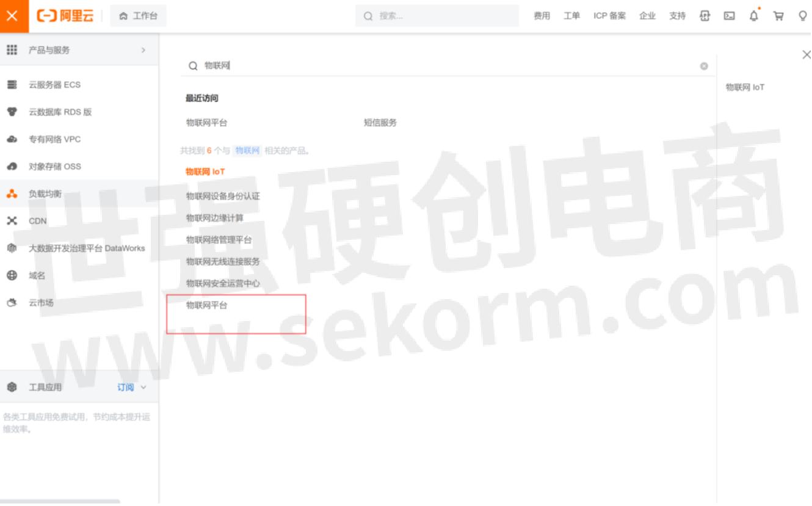Open the ICP 备案 menu
The width and height of the screenshot is (812, 506).
[611, 15]
